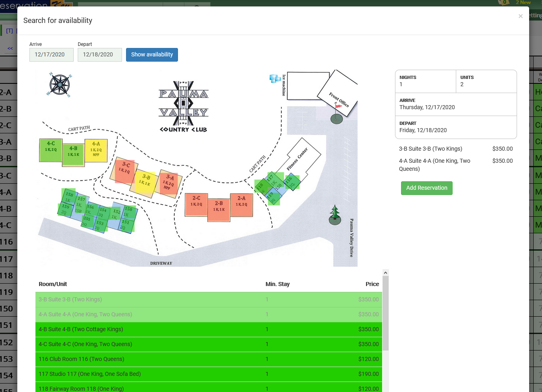This screenshot has width=542, height=392.
Task: Click the [T] link in background window
Action: [x=9, y=31]
